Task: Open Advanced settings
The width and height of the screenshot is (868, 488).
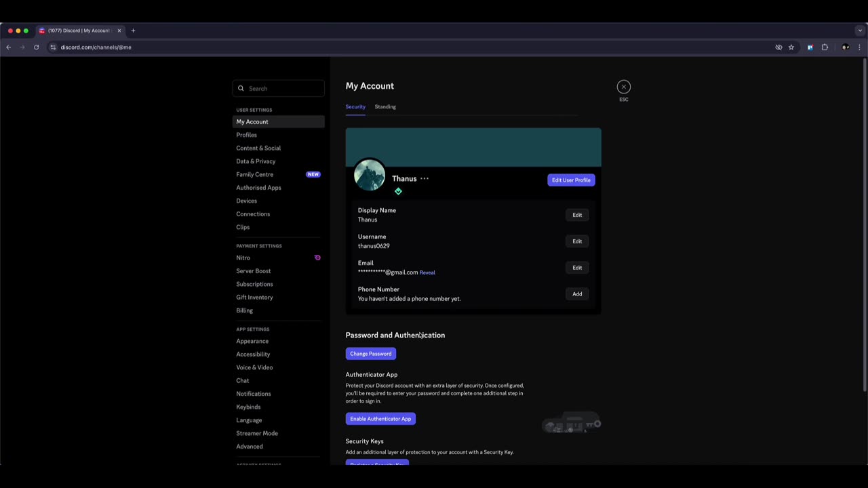Action: (279, 447)
